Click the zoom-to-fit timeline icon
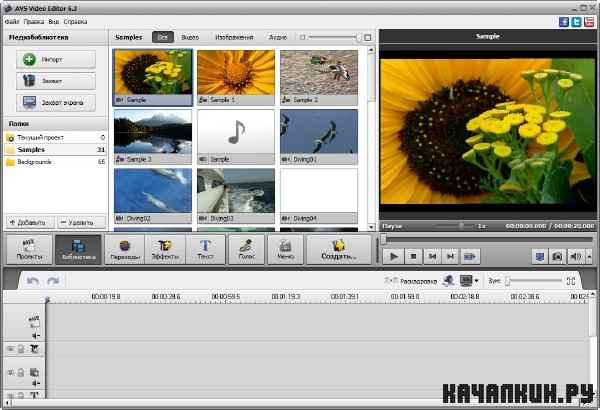The width and height of the screenshot is (600, 410). pos(571,281)
